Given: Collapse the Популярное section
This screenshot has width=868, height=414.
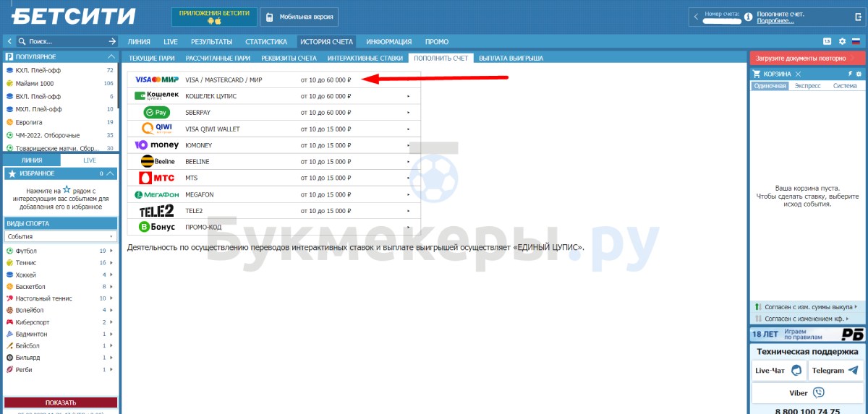Looking at the screenshot, I should [x=111, y=56].
